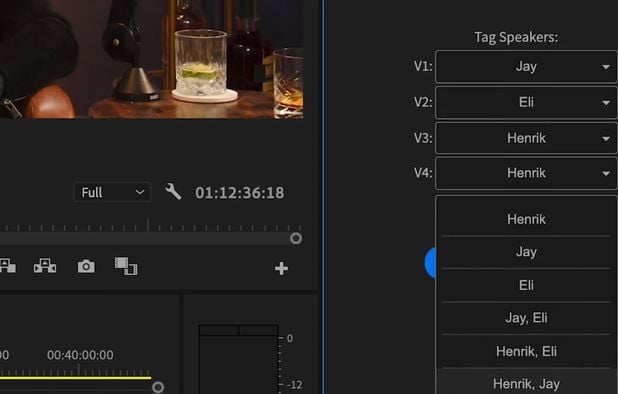Image resolution: width=618 pixels, height=394 pixels.
Task: Open the Full playback resolution dropdown
Action: coord(112,192)
